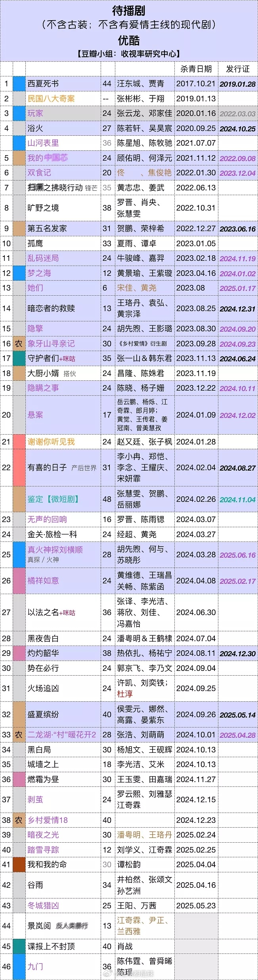Open the 民国八大奇案 title

tap(51, 99)
